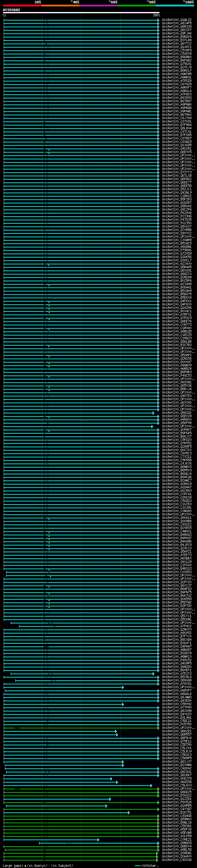Screen dimensions: 197x868
Task: Select hit label UniRef100_C4QVA2
Action: (x=177, y=768)
